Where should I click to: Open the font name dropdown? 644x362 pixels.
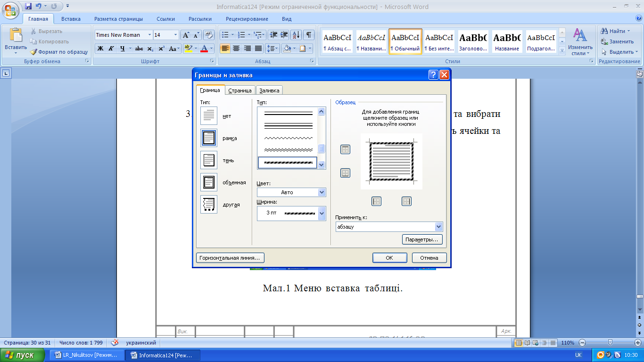149,35
